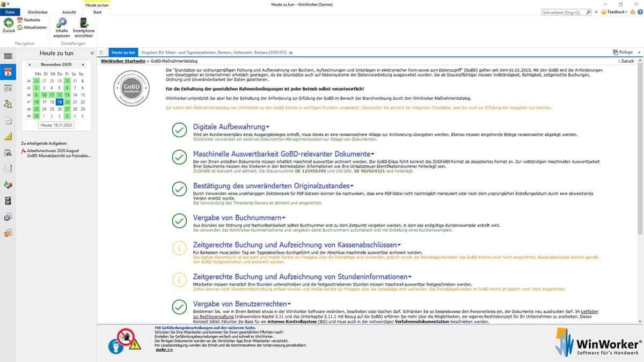Expand Vergabe von Benutzerrechten section
Image resolution: width=644 pixels, height=362 pixels.
click(242, 304)
